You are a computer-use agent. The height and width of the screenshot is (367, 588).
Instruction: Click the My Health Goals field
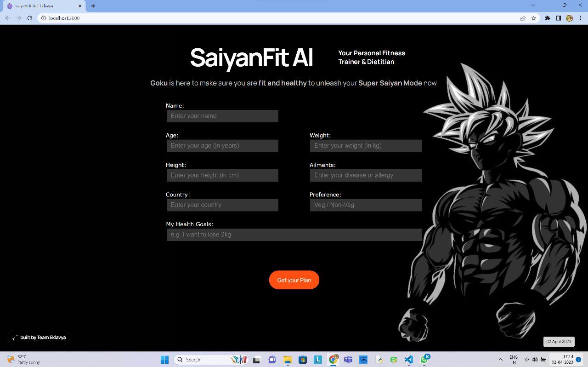click(294, 235)
